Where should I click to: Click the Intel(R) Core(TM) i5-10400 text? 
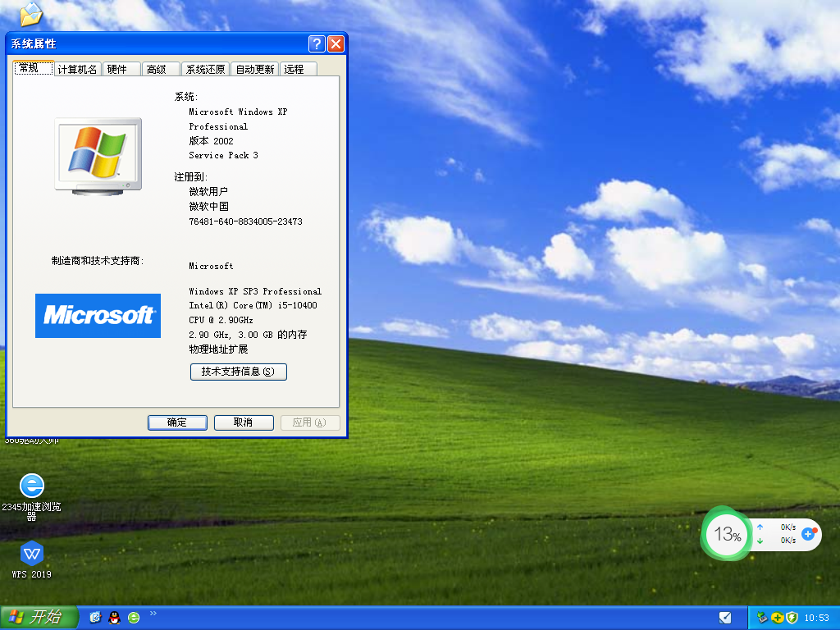pos(253,305)
